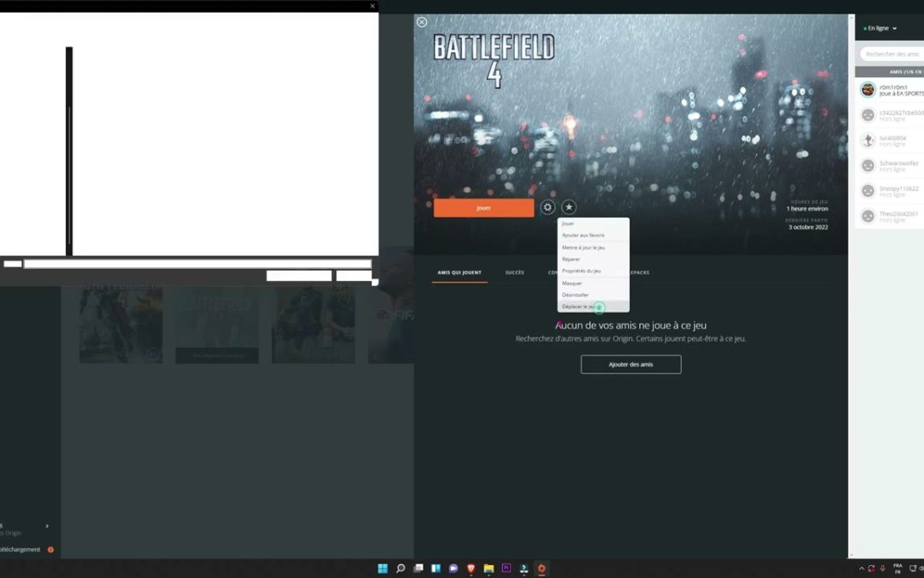
Task: Click the star favorite icon beside Jouer
Action: 569,207
